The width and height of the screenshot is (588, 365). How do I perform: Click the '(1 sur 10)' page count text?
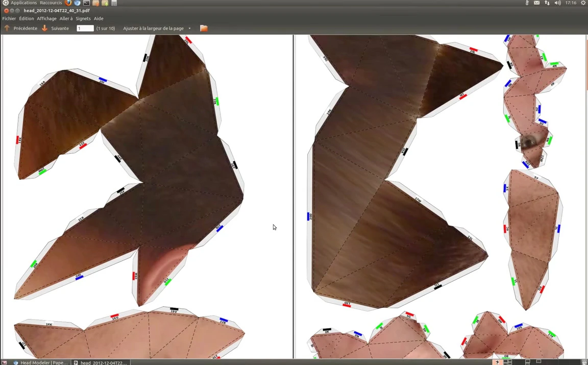105,29
